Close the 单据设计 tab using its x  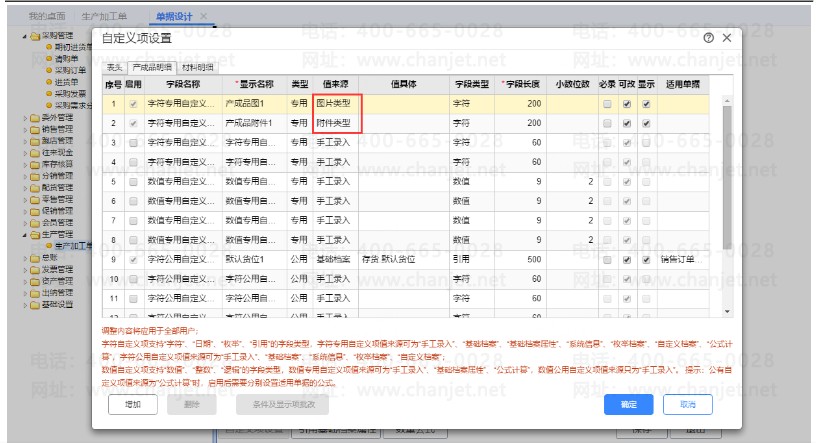point(204,17)
